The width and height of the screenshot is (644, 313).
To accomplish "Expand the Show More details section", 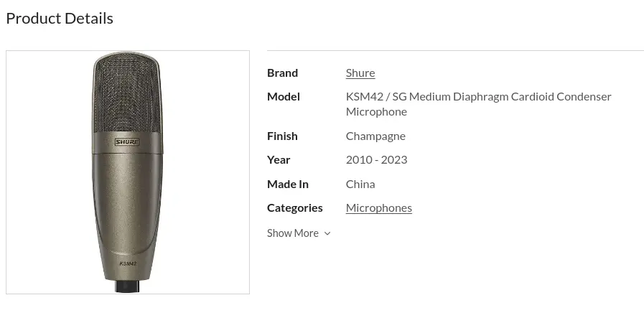I will [293, 233].
